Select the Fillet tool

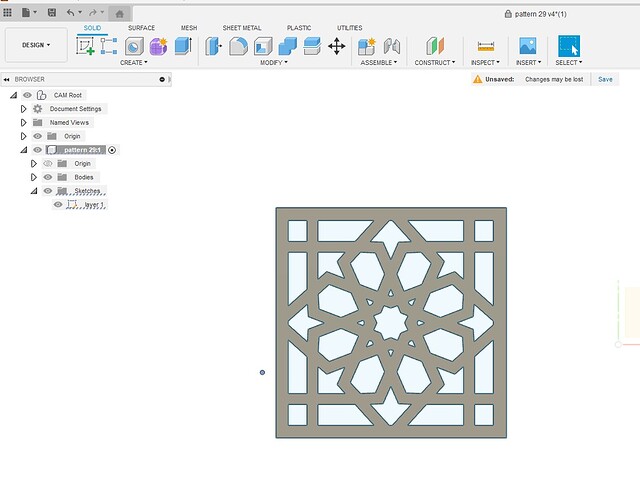tap(238, 46)
